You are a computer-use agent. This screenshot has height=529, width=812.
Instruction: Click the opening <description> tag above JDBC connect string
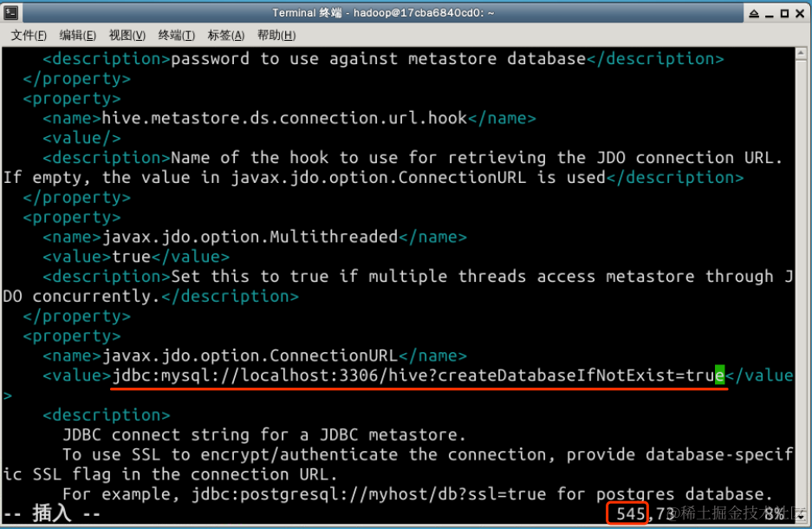(x=107, y=415)
